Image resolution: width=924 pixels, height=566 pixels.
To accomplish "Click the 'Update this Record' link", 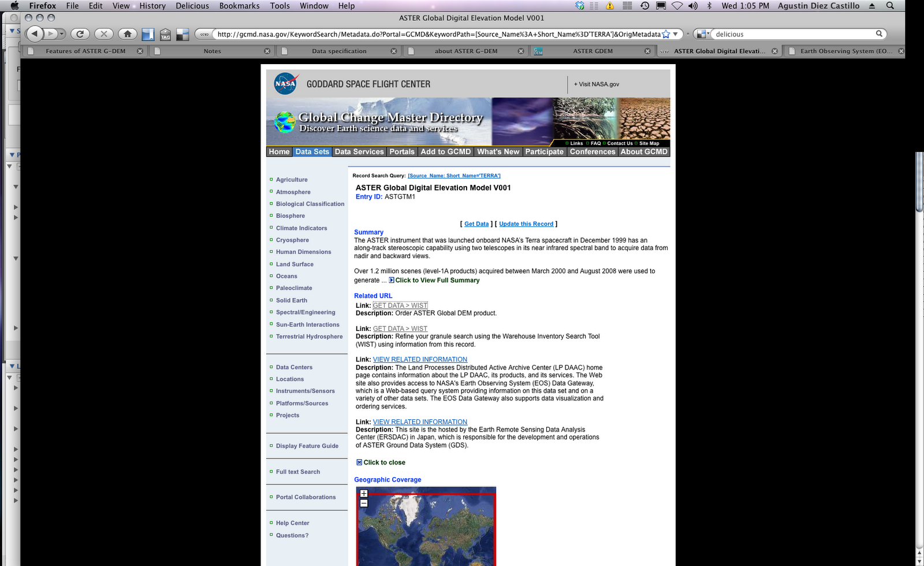I will [x=526, y=224].
